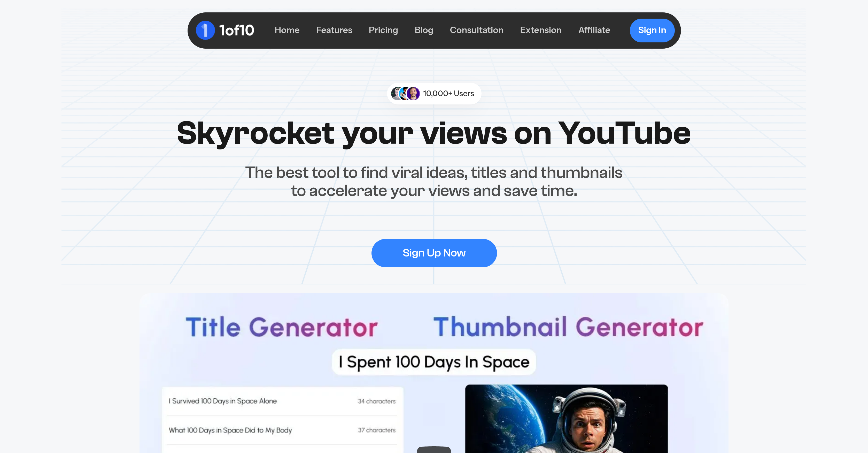
Task: Select the 'I Survived 100 Days in Space Alone' title
Action: tap(223, 401)
